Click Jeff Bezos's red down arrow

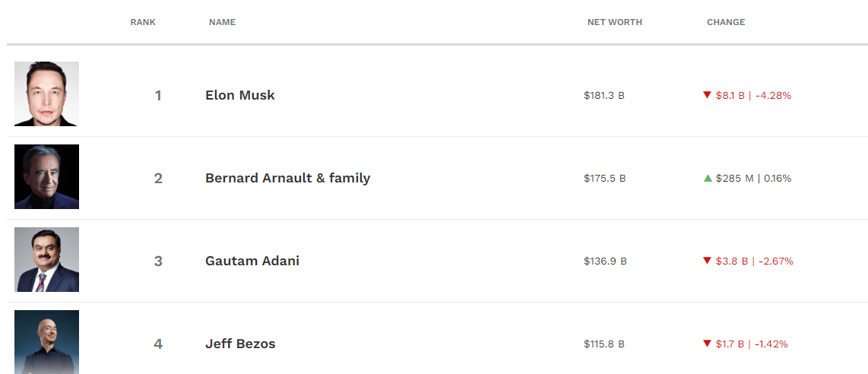[707, 344]
